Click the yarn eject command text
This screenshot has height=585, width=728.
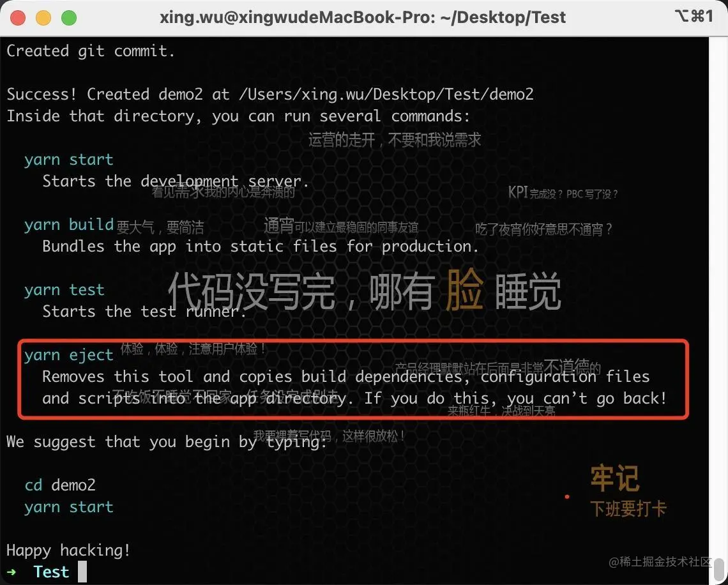tap(69, 355)
